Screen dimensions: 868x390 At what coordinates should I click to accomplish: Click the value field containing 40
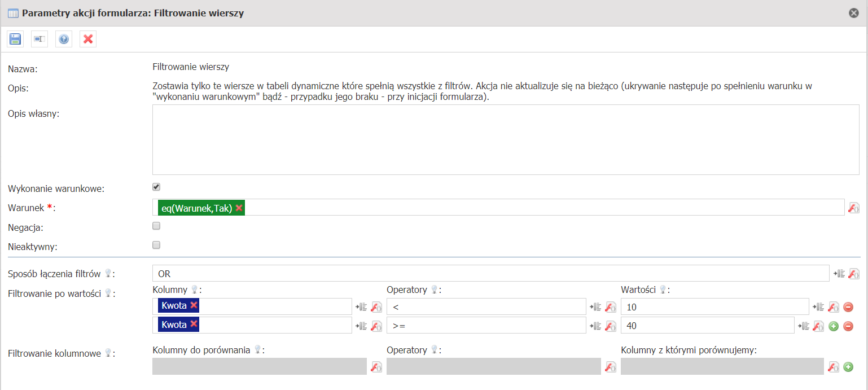[x=707, y=326]
